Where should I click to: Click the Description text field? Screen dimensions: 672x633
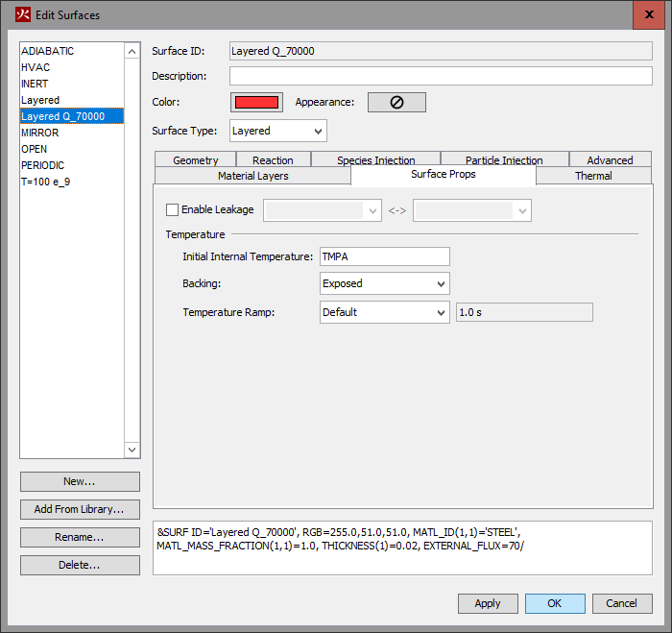click(x=441, y=76)
